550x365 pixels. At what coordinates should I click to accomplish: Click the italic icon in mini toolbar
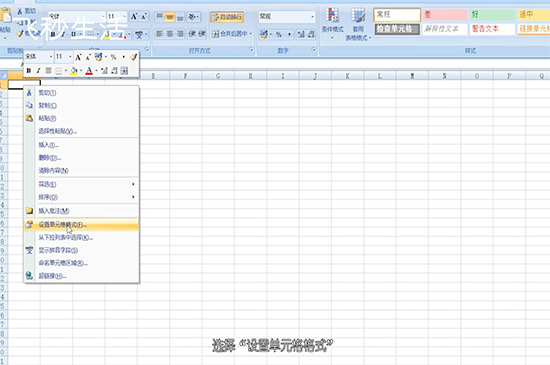point(38,71)
